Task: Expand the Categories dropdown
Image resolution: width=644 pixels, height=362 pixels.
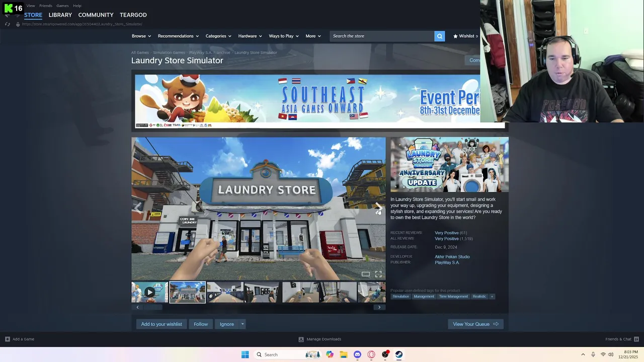Action: [x=218, y=36]
